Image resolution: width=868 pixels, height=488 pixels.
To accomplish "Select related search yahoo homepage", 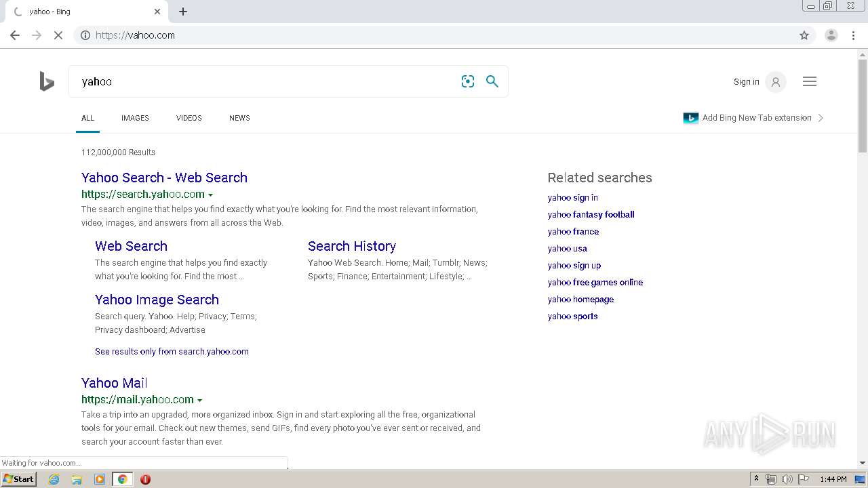I will [x=580, y=300].
